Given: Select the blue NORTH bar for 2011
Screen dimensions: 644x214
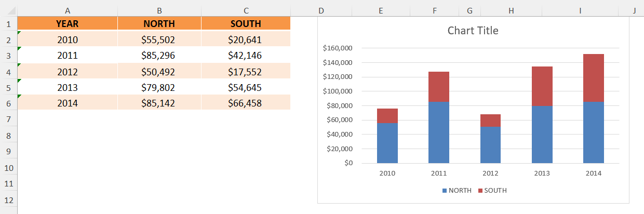Looking at the screenshot, I should tap(439, 132).
